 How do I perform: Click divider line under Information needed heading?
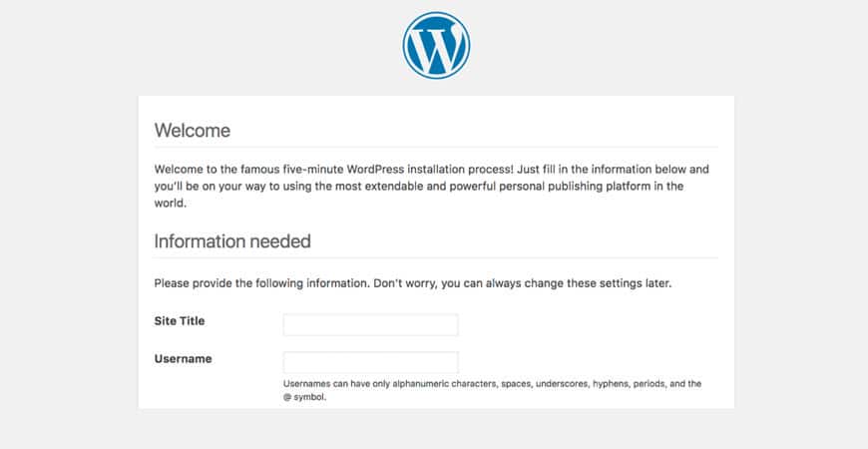coord(436,258)
